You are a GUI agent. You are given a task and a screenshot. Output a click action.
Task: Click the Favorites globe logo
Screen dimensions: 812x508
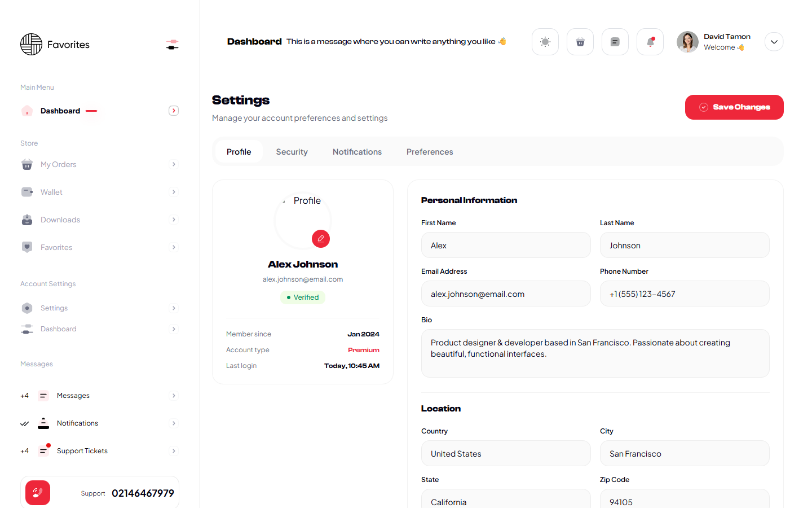tap(32, 45)
